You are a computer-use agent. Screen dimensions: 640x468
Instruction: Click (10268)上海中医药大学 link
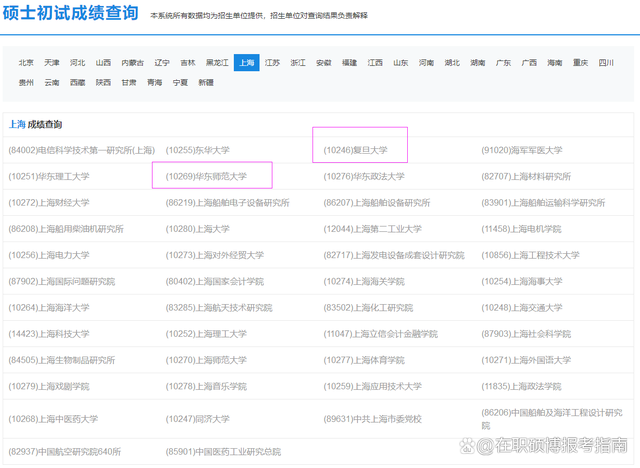(53, 419)
